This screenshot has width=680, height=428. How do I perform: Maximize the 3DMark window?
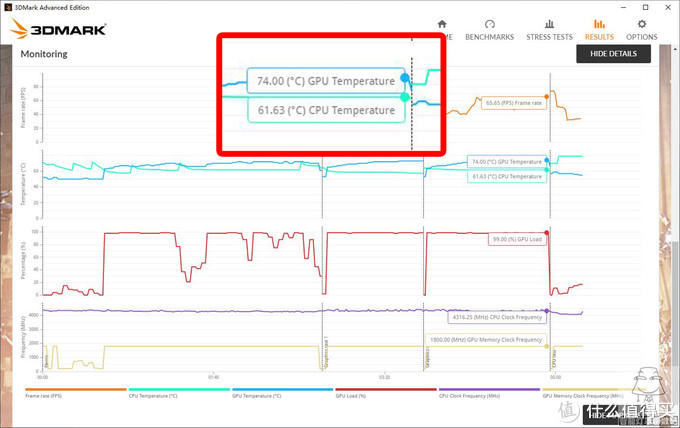click(x=645, y=7)
